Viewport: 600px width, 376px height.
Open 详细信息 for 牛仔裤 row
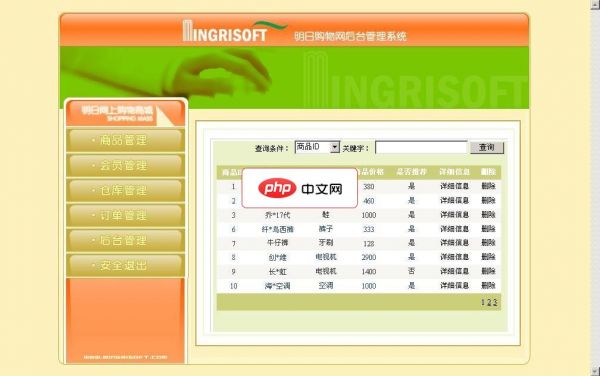tap(454, 243)
